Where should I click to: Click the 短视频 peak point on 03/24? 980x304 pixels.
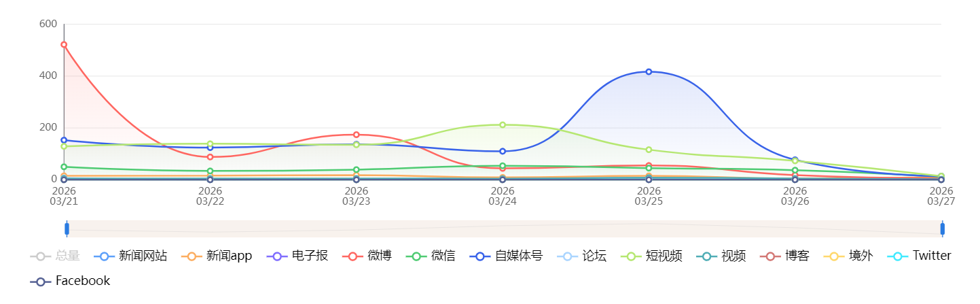[503, 125]
